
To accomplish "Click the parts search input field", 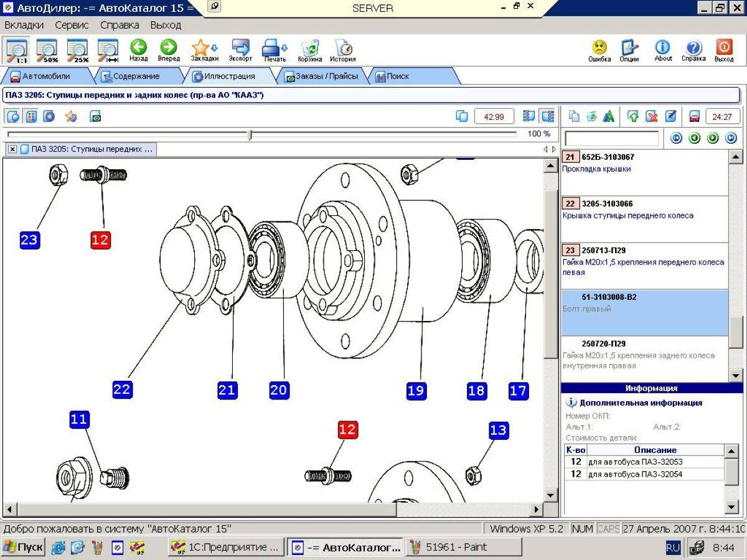I will (611, 138).
